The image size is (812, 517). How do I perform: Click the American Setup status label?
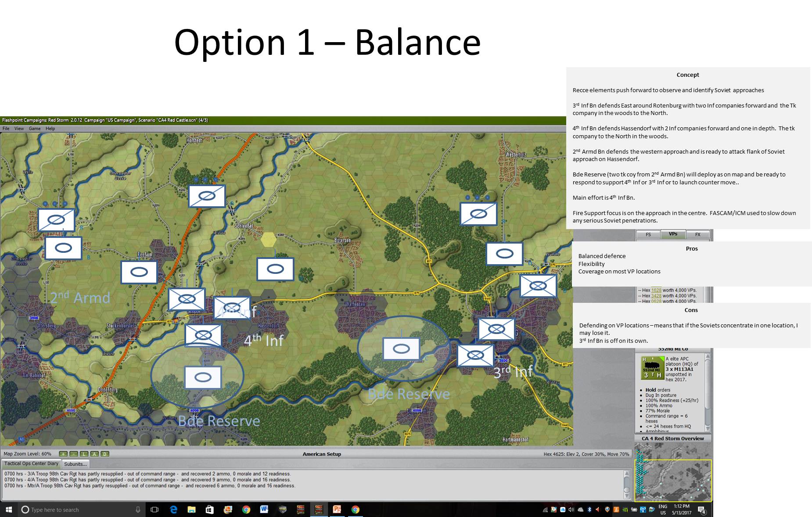(x=322, y=454)
